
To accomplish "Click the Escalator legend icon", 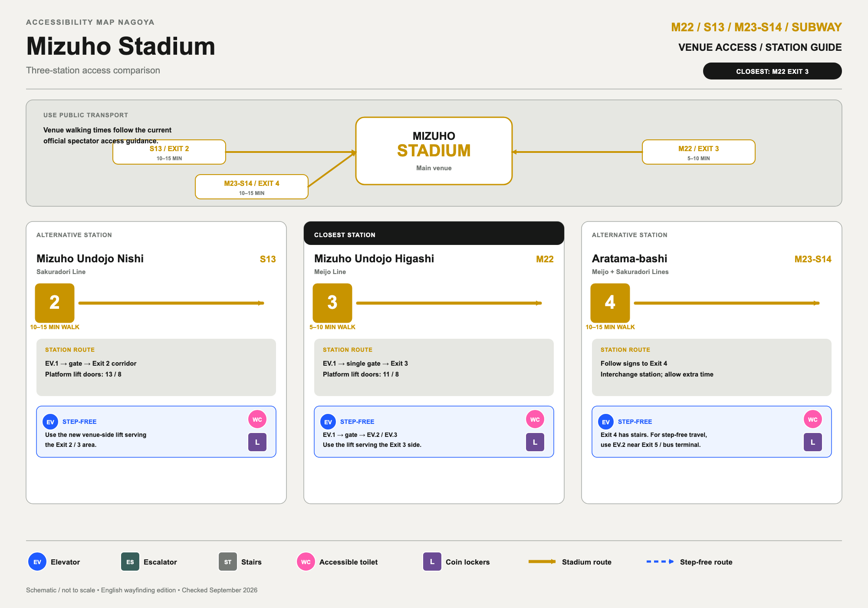I will tap(130, 562).
